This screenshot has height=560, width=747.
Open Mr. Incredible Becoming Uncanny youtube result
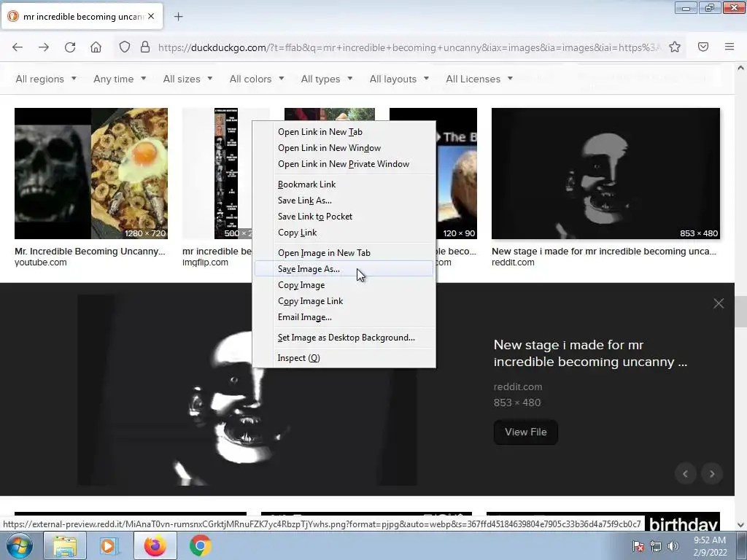pyautogui.click(x=90, y=252)
